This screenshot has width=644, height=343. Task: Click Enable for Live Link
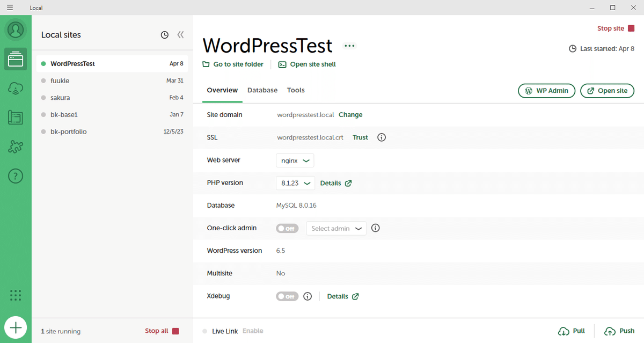(253, 331)
